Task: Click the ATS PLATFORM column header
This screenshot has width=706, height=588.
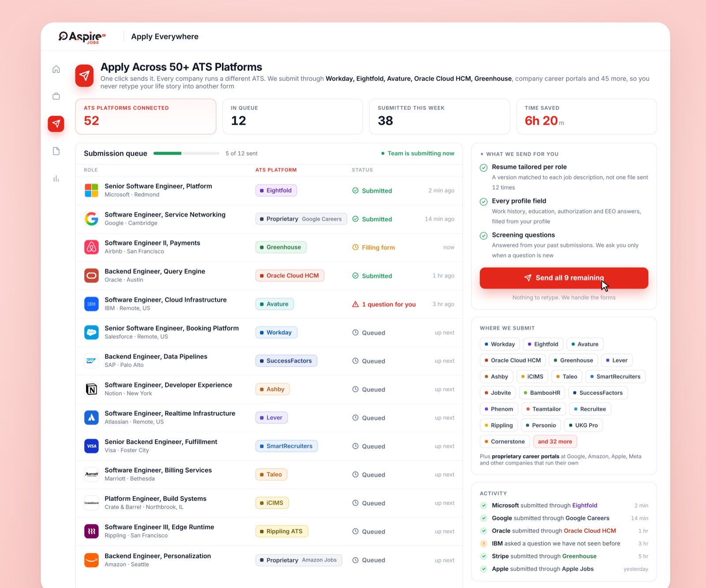Action: coord(276,170)
